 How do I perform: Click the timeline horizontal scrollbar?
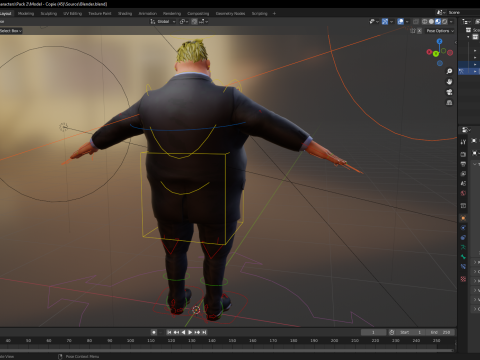pyautogui.click(x=227, y=350)
